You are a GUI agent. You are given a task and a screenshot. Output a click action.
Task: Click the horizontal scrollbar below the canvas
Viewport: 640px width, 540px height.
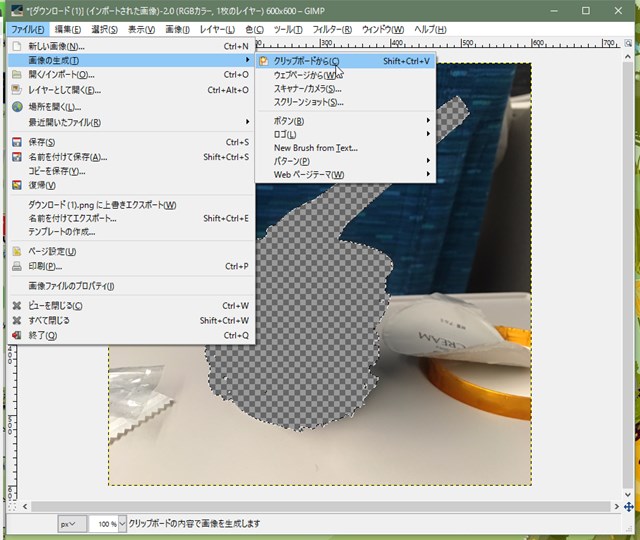click(x=320, y=507)
